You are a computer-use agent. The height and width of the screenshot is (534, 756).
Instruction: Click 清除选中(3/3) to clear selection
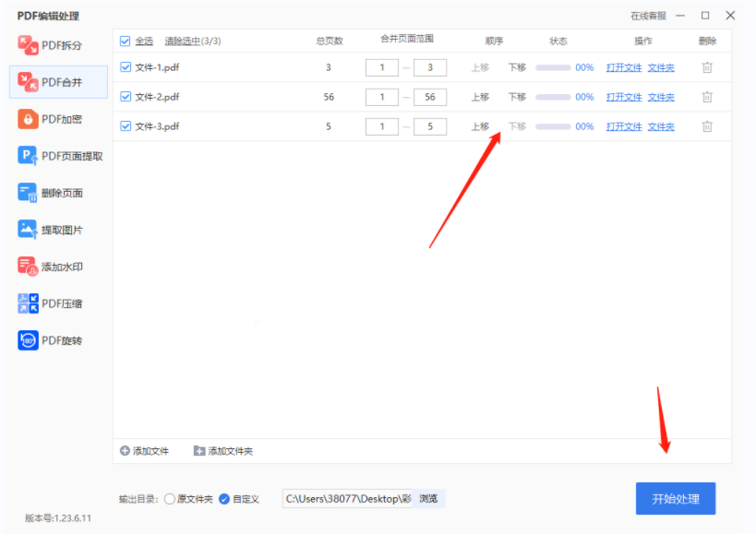pos(193,41)
